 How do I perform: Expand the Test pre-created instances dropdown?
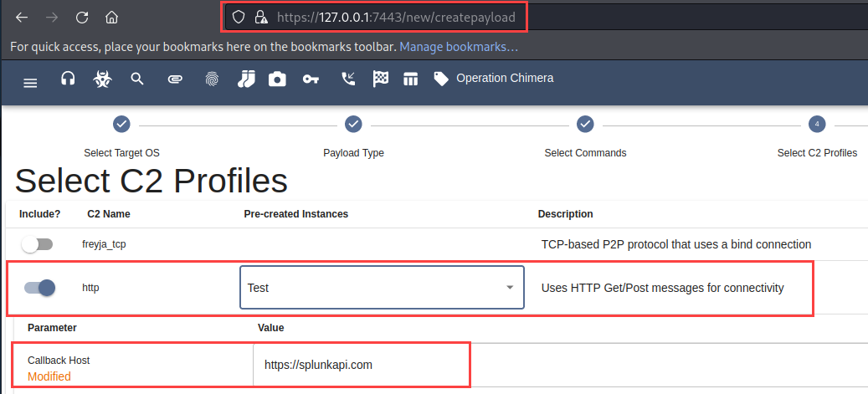[382, 288]
